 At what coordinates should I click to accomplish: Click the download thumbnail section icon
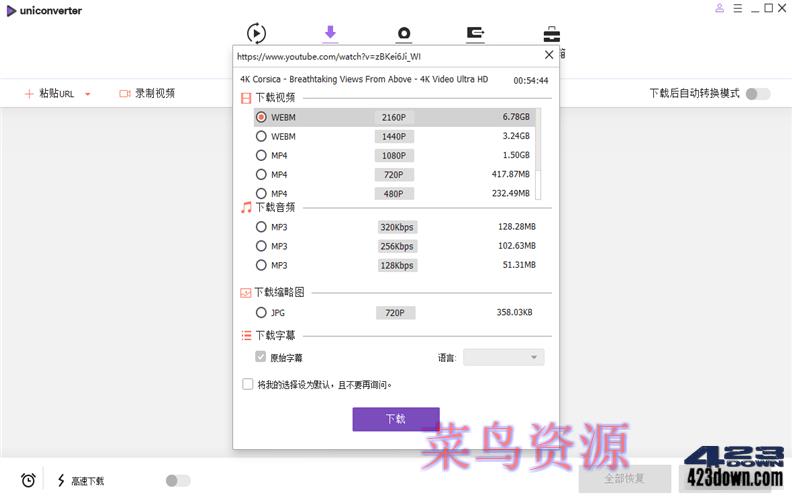[245, 293]
